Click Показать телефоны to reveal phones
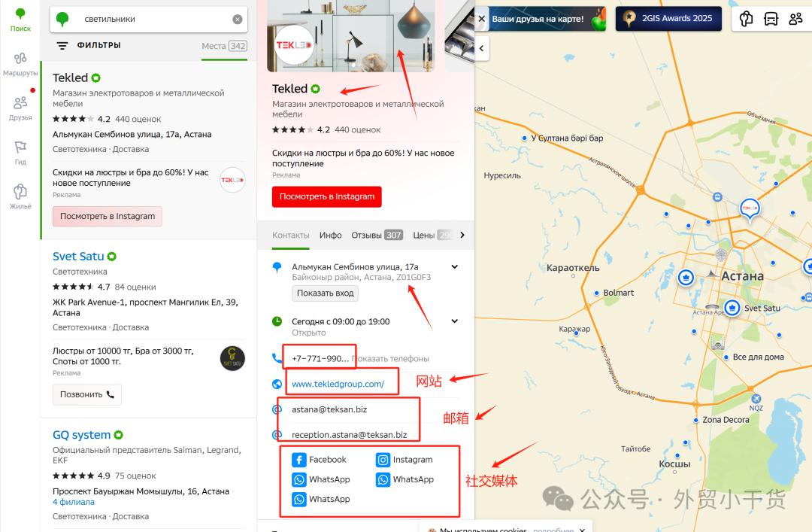This screenshot has width=812, height=532. 390,358
